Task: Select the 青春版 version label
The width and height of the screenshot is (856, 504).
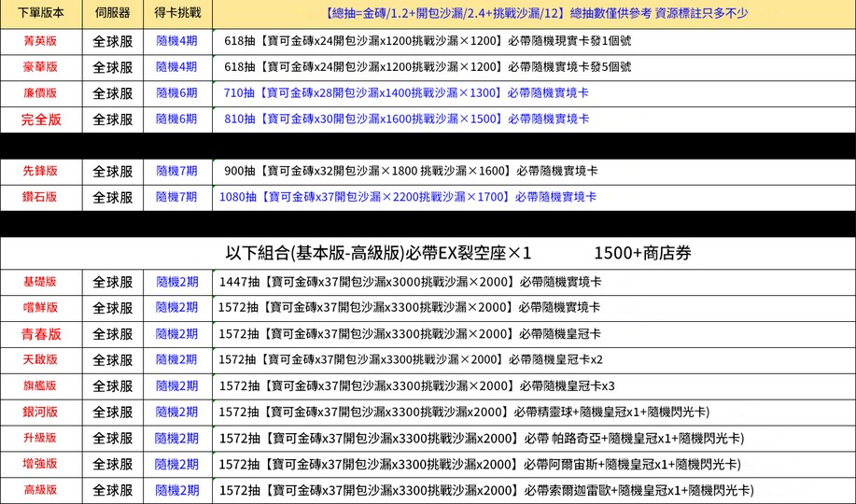Action: point(41,334)
